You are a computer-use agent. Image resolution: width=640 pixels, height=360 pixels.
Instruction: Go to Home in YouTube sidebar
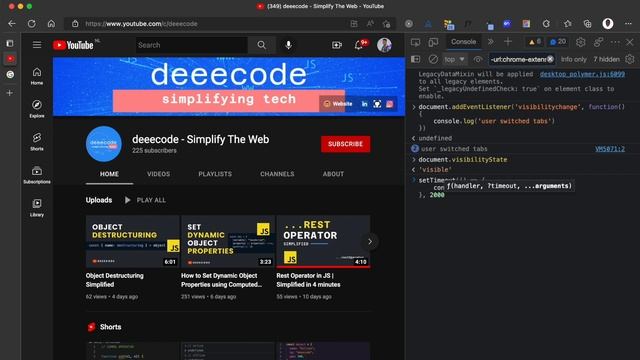[x=37, y=76]
